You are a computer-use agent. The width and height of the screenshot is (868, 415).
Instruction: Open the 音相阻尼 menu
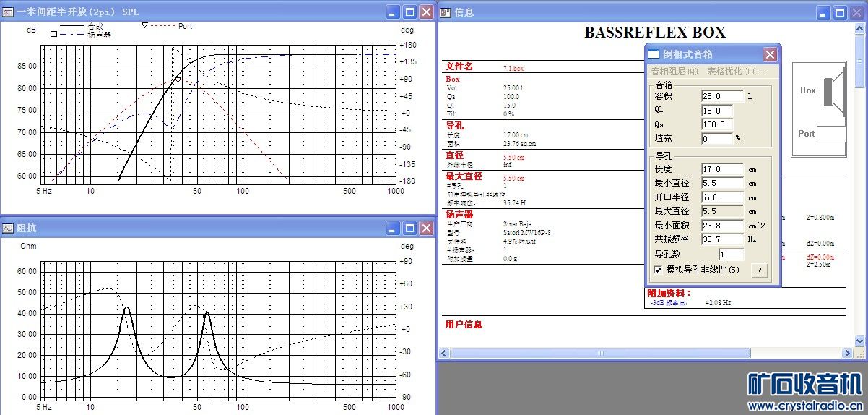click(x=674, y=72)
